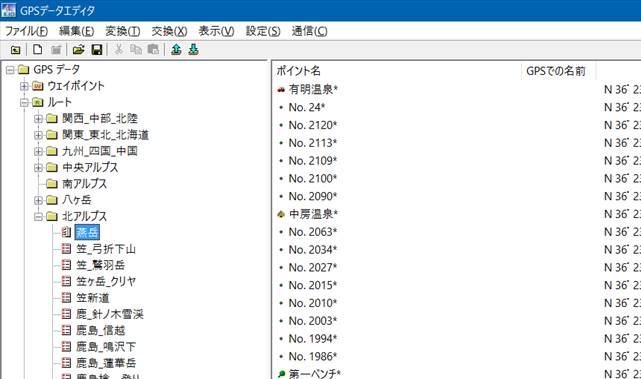Collapse the 北アルプス folder
Screen dimensions: 641x379
click(38, 216)
